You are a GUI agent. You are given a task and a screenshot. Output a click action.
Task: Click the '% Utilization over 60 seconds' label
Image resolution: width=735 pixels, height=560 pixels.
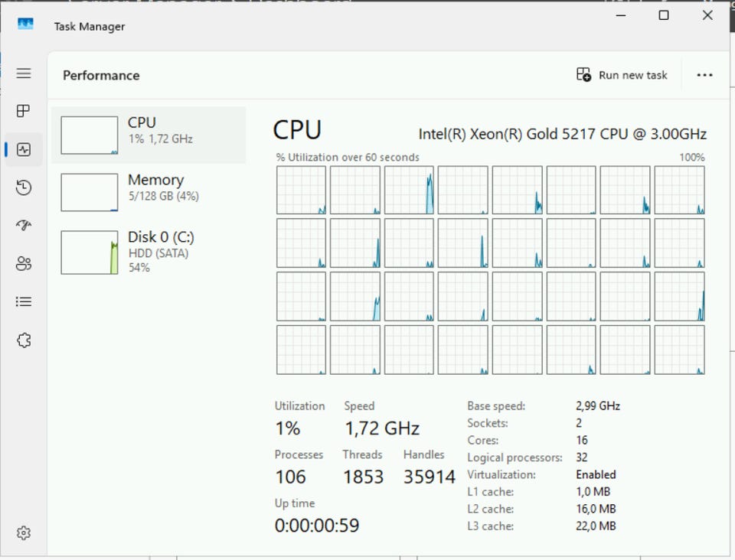tap(348, 158)
